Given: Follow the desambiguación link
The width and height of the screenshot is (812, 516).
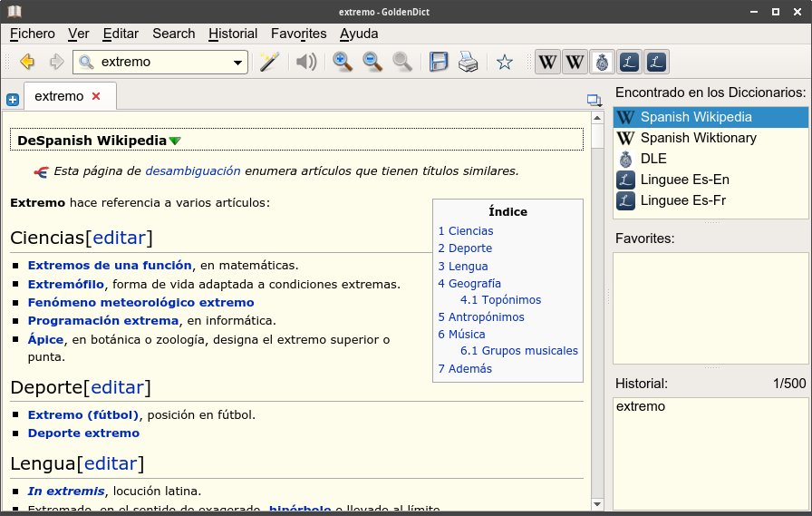Looking at the screenshot, I should coord(193,171).
